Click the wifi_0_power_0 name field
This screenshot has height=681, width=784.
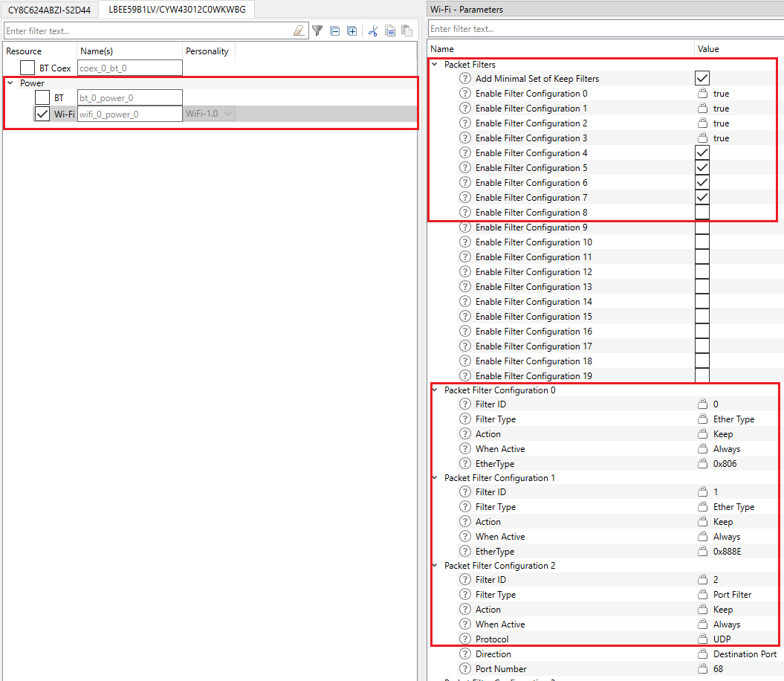pyautogui.click(x=130, y=114)
